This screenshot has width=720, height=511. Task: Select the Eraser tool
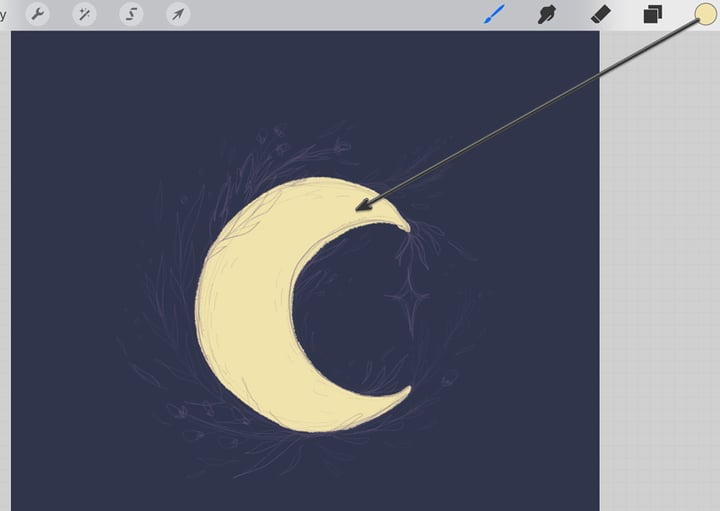coord(600,14)
